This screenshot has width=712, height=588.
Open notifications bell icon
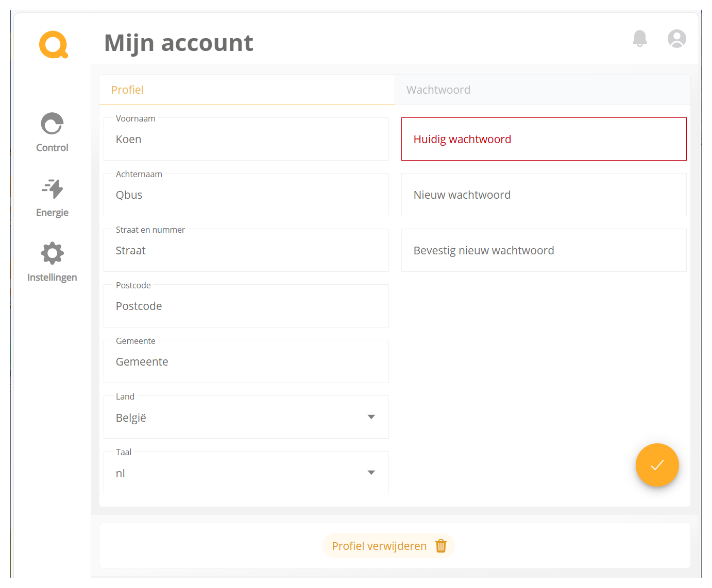(639, 39)
